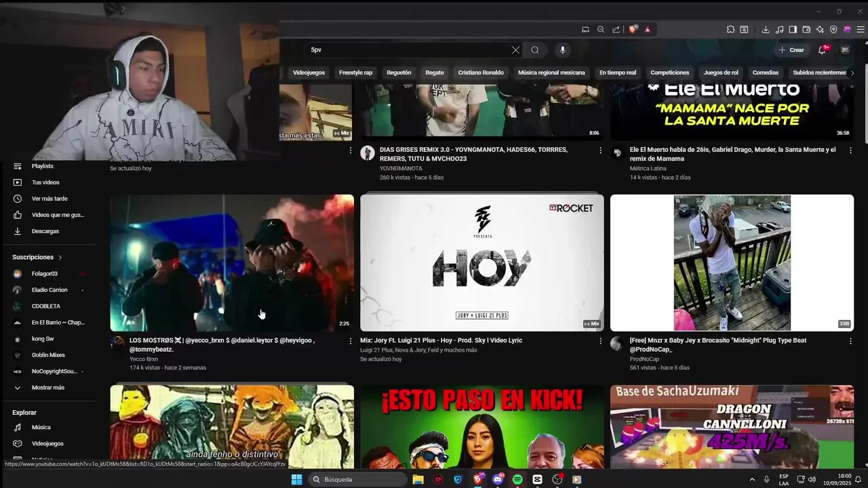
Task: Open the YOVNGMANOTA channel link
Action: coord(401,168)
